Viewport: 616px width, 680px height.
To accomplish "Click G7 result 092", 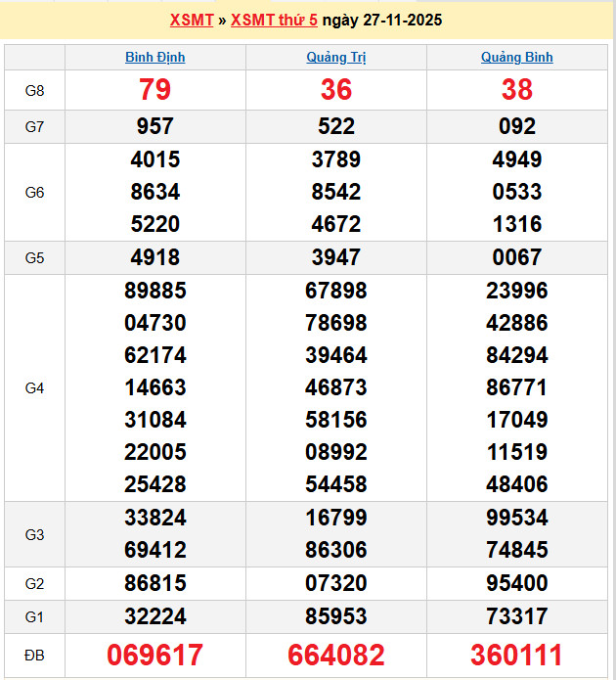I will (x=516, y=126).
